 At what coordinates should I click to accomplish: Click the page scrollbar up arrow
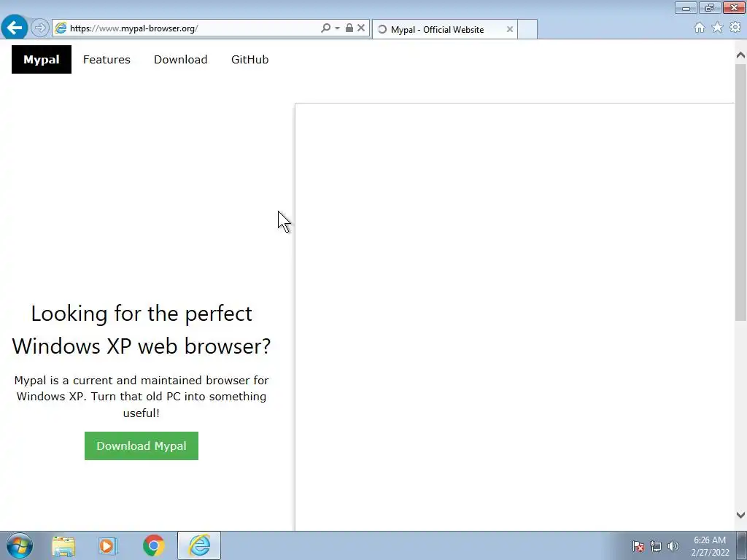pyautogui.click(x=740, y=55)
